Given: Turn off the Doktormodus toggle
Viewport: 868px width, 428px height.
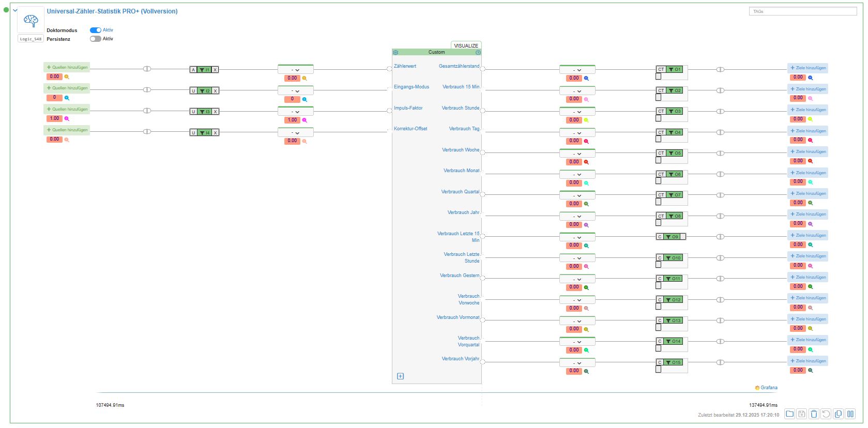Looking at the screenshot, I should coord(96,30).
